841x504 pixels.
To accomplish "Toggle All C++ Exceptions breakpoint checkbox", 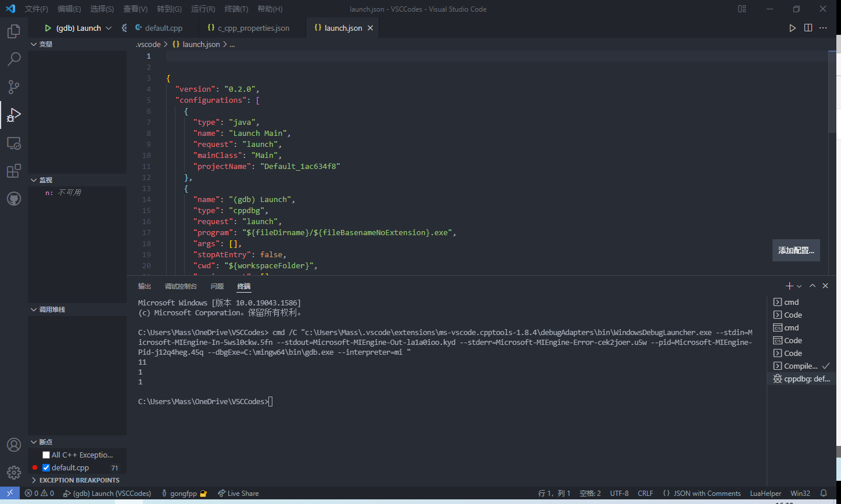I will click(x=46, y=455).
